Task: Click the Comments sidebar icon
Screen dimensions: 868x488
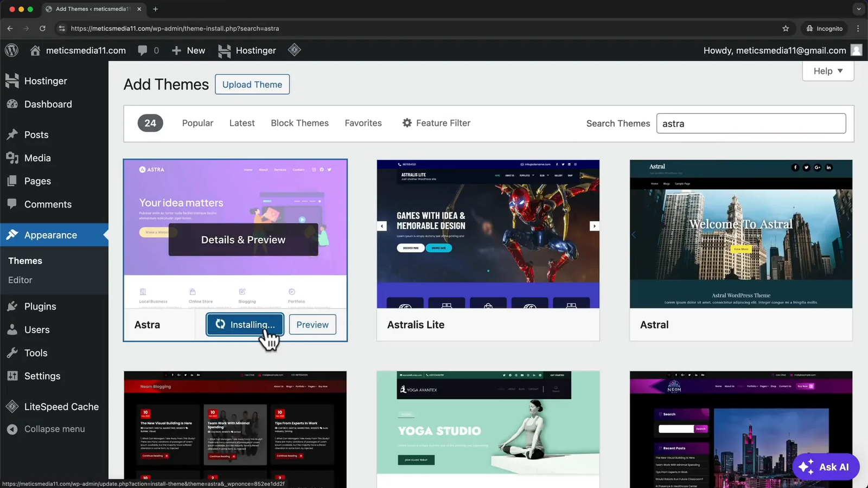Action: [12, 204]
